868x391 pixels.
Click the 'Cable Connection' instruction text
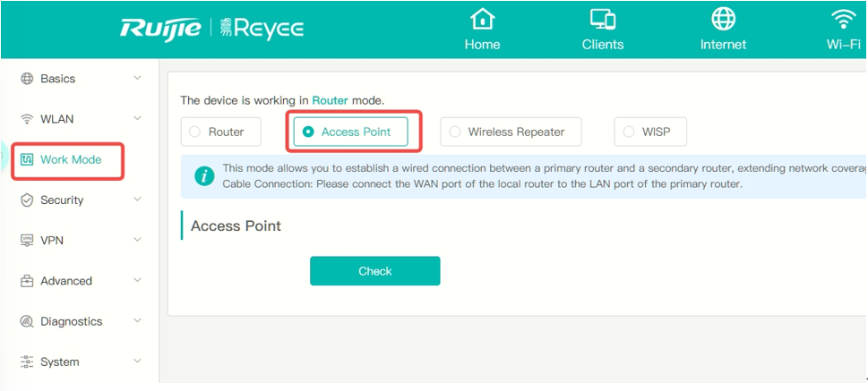(x=482, y=183)
